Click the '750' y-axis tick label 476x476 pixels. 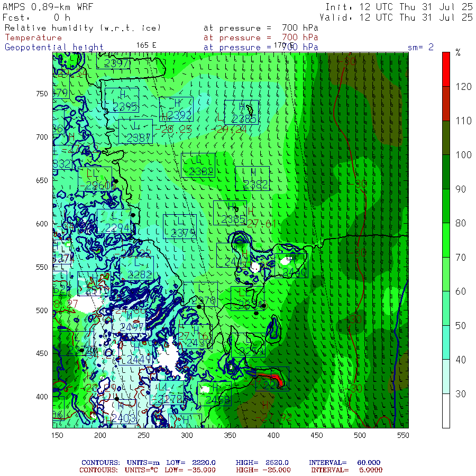pyautogui.click(x=42, y=94)
